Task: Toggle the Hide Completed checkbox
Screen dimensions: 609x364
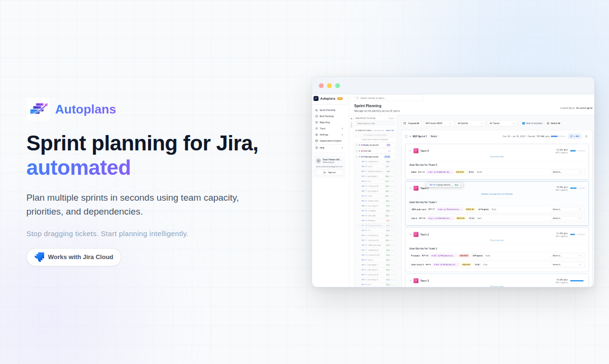Action: [524, 123]
